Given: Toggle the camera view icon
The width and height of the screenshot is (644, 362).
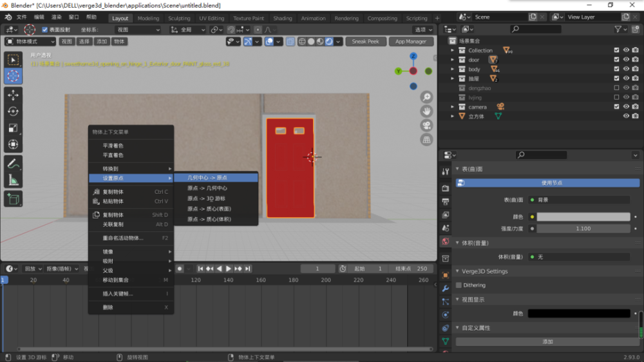Looking at the screenshot, I should point(427,126).
